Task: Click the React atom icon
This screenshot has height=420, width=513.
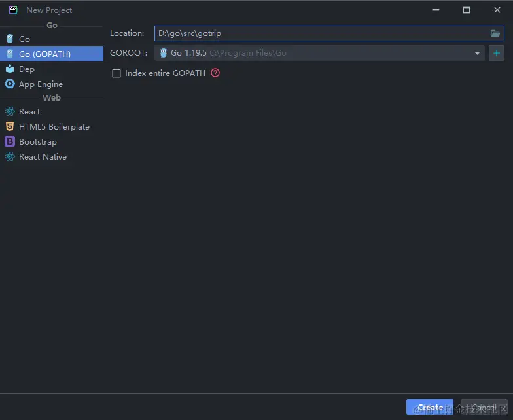Action: tap(10, 111)
